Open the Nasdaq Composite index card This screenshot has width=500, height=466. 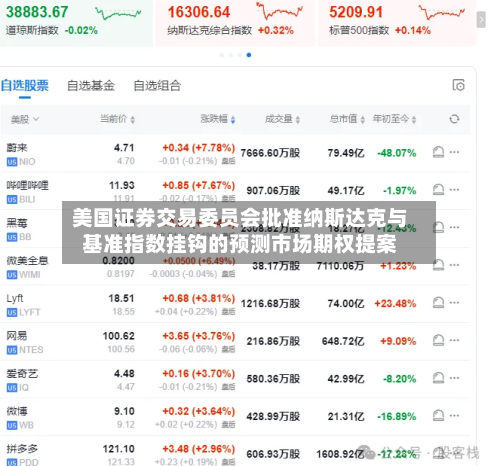pos(235,22)
